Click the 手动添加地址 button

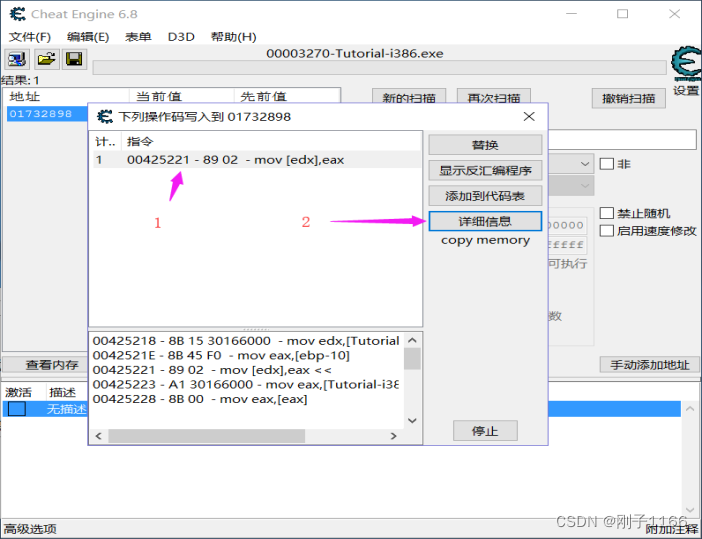tap(649, 365)
